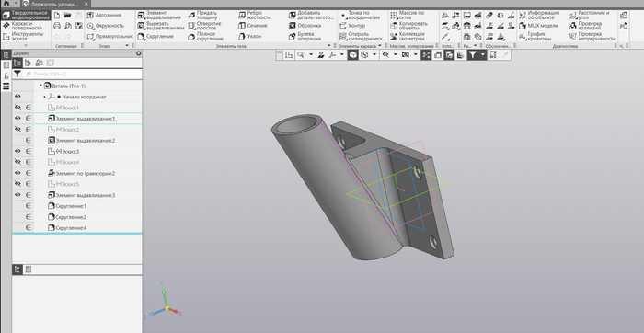The height and width of the screenshot is (333, 644).
Task: Select Эскиз:3 in the model tree
Action: click(x=63, y=152)
